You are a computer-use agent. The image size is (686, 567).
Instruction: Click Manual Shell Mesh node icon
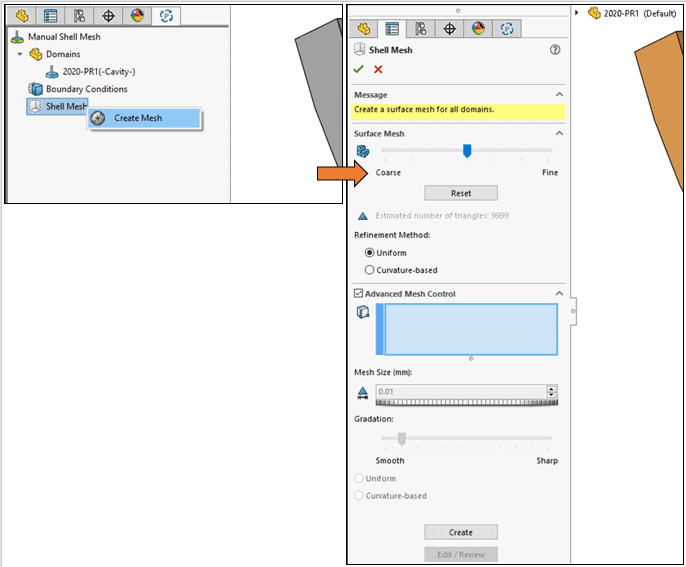[x=17, y=37]
